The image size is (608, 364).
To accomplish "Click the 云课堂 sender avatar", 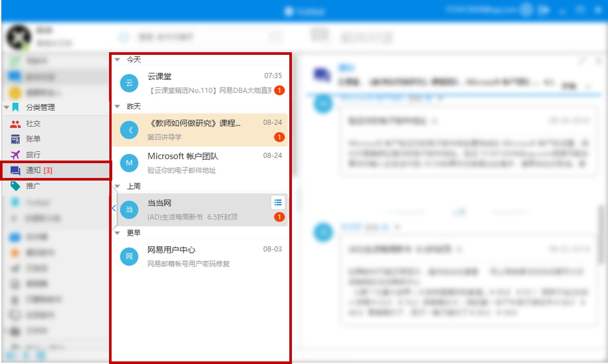I will point(129,83).
